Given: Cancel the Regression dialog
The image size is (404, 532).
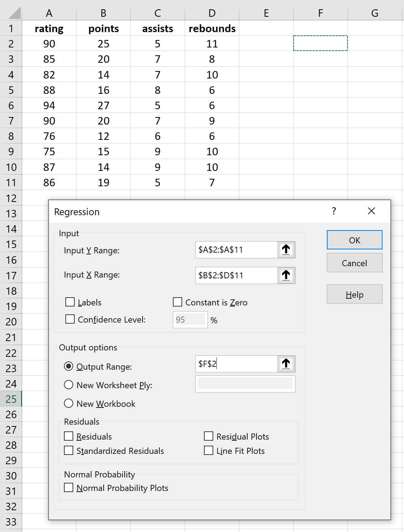Looking at the screenshot, I should 354,263.
